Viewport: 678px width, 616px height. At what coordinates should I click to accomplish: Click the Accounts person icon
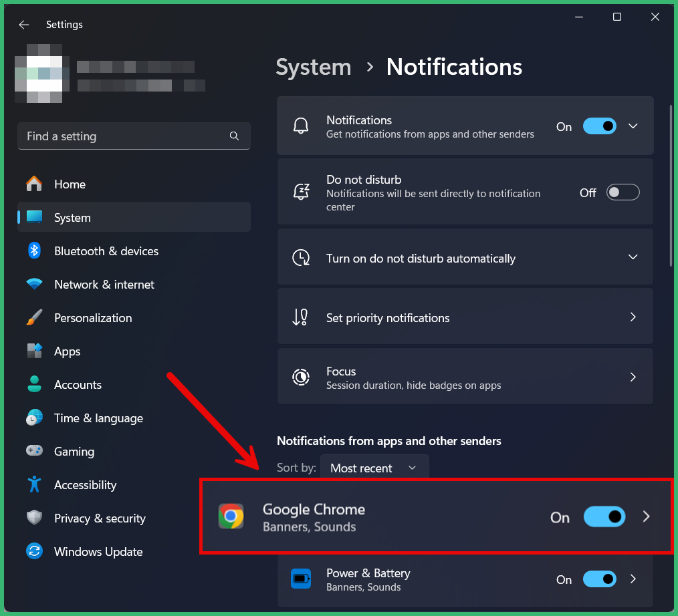coord(34,384)
